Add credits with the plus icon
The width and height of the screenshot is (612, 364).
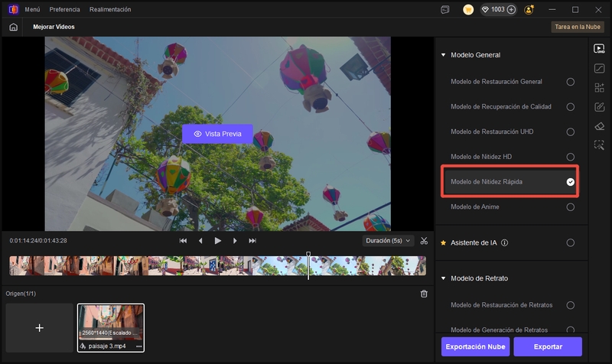pos(511,10)
